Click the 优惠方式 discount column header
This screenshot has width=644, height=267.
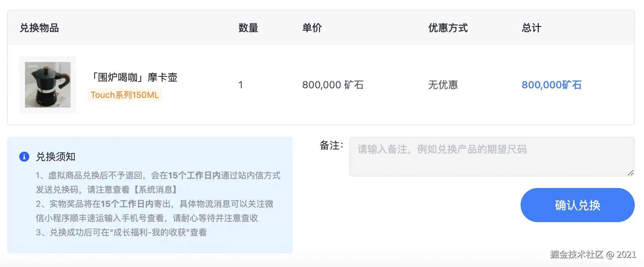pos(448,27)
